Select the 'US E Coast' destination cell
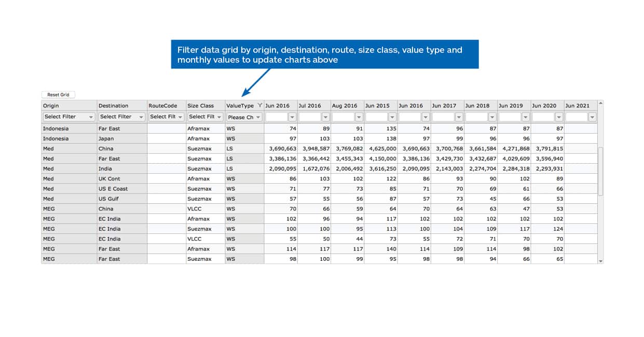 [122, 189]
